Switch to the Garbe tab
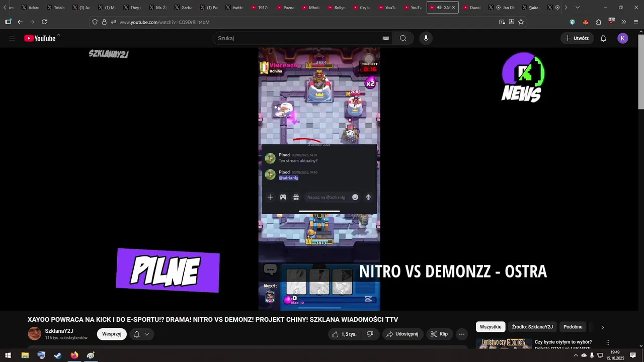This screenshot has height=362, width=644. (183, 8)
